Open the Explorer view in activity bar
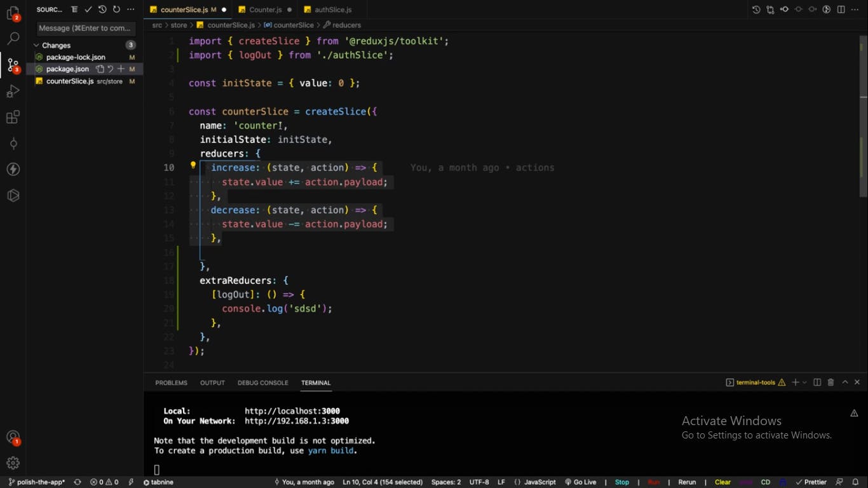Screen dimensions: 868x488 [x=13, y=13]
